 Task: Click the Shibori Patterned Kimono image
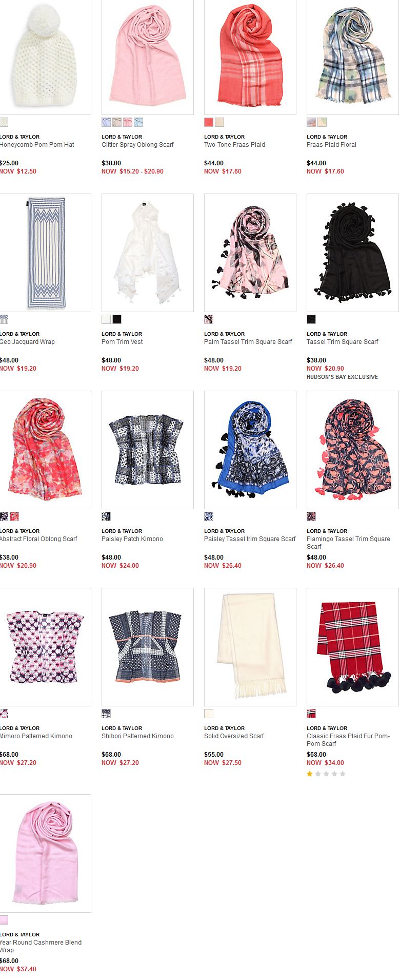148,647
